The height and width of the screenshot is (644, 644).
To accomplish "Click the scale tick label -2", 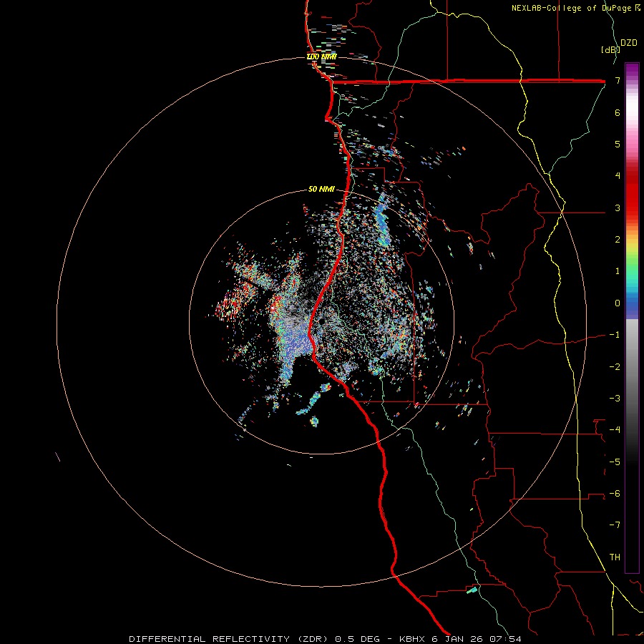I will 615,367.
